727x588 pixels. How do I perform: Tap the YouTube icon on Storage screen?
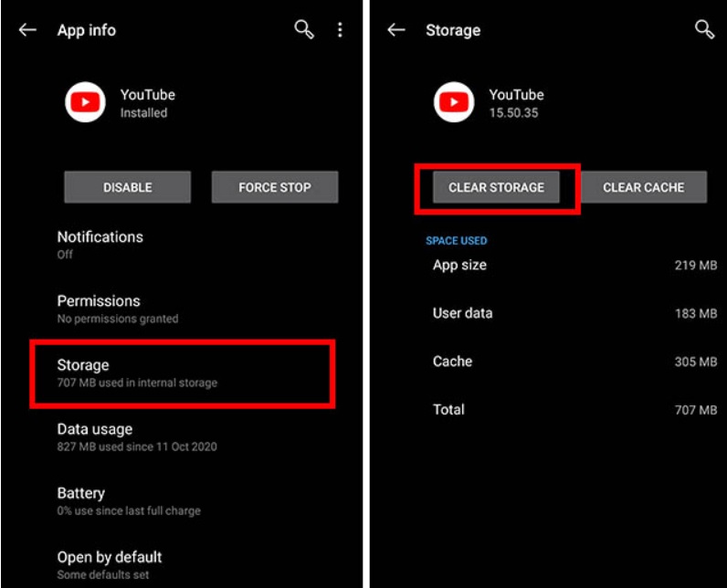coord(453,102)
